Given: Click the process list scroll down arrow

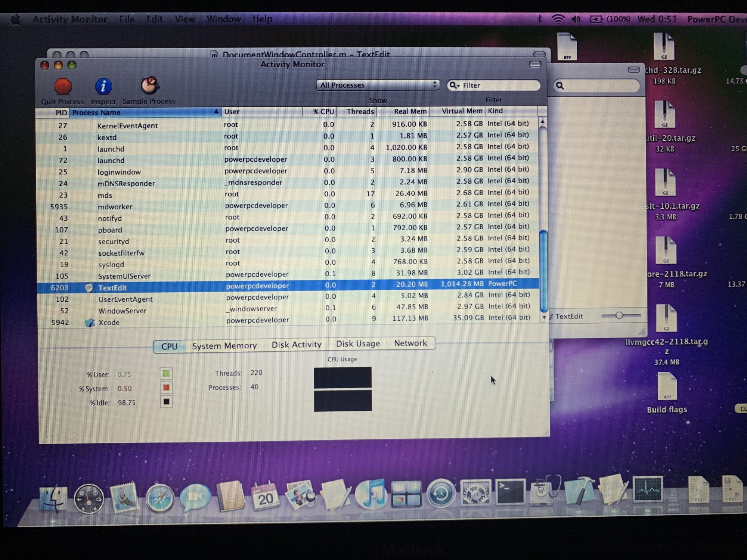Looking at the screenshot, I should 544,317.
